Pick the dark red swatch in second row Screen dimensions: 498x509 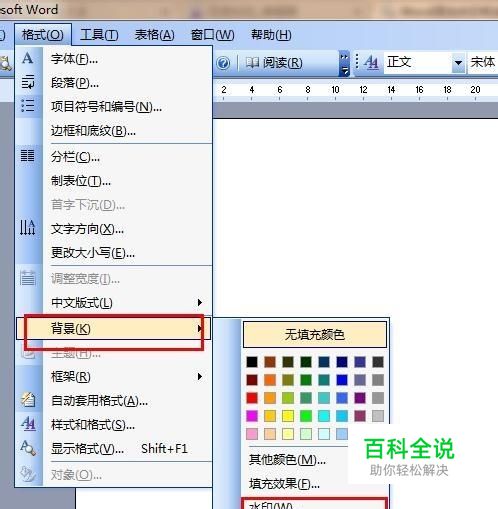(x=252, y=380)
